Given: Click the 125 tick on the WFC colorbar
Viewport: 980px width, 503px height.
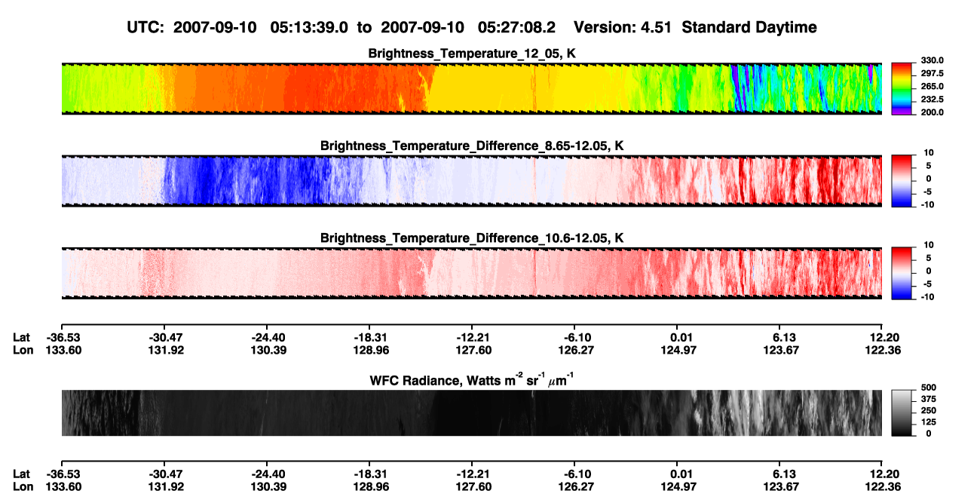Looking at the screenshot, I should 929,422.
